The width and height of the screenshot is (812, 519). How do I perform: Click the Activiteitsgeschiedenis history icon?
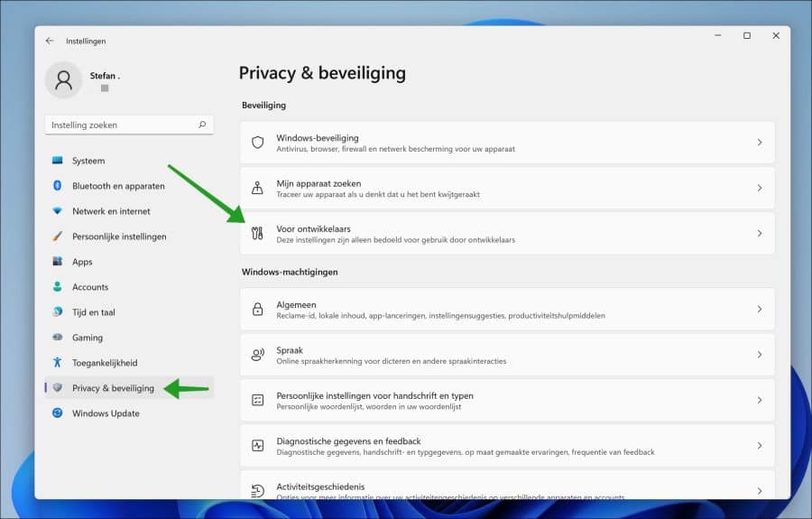click(257, 490)
